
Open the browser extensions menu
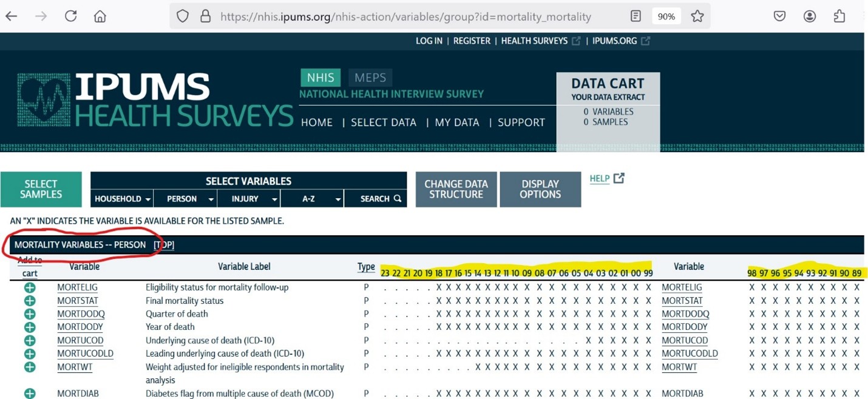tap(839, 16)
